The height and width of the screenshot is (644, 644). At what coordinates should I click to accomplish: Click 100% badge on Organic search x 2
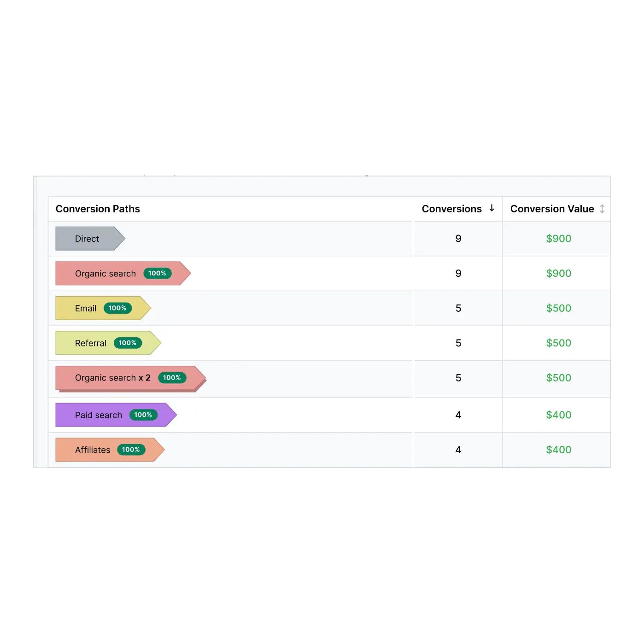[x=172, y=378]
